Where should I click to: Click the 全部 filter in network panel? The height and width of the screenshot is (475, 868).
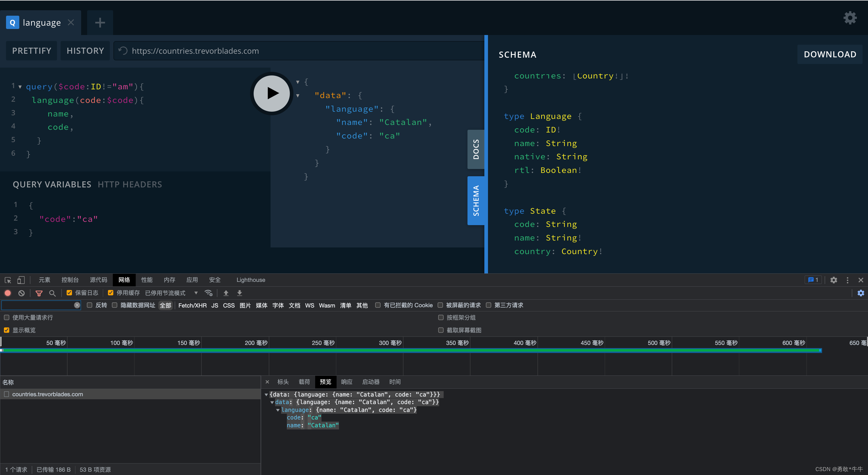166,305
